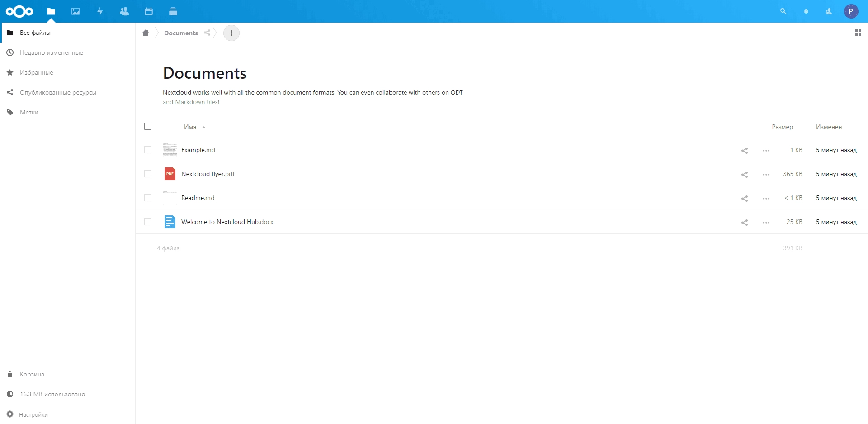
Task: Click the Nextcloud logo
Action: [19, 11]
